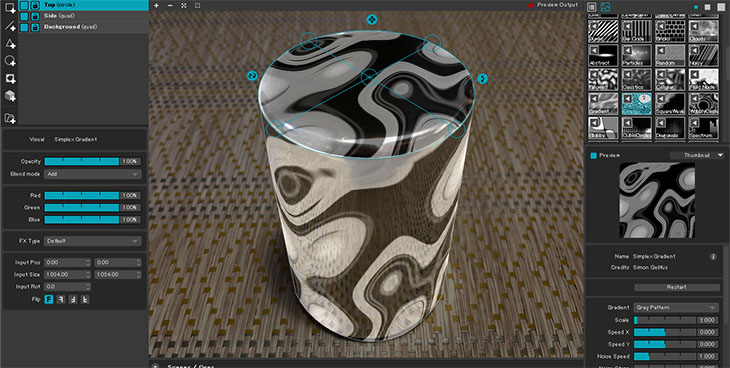Select the add 3D object tool
Viewport: 730px width, 368px height.
(x=10, y=96)
